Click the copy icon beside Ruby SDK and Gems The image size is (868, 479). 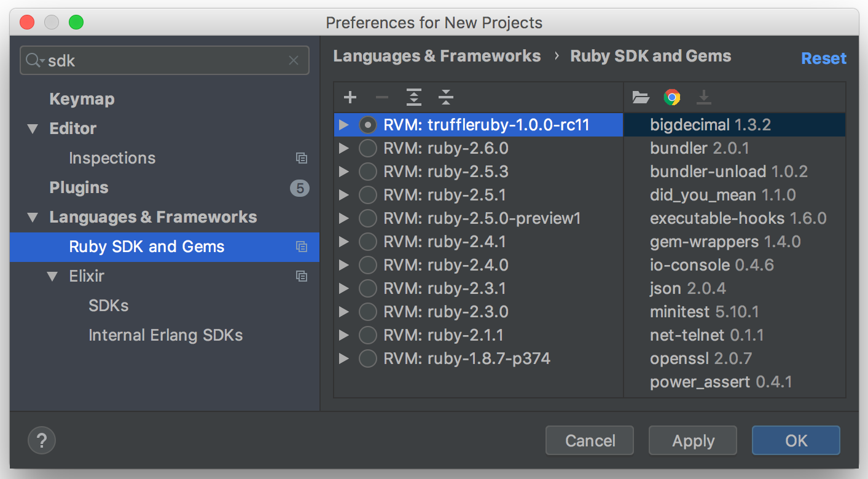[302, 247]
